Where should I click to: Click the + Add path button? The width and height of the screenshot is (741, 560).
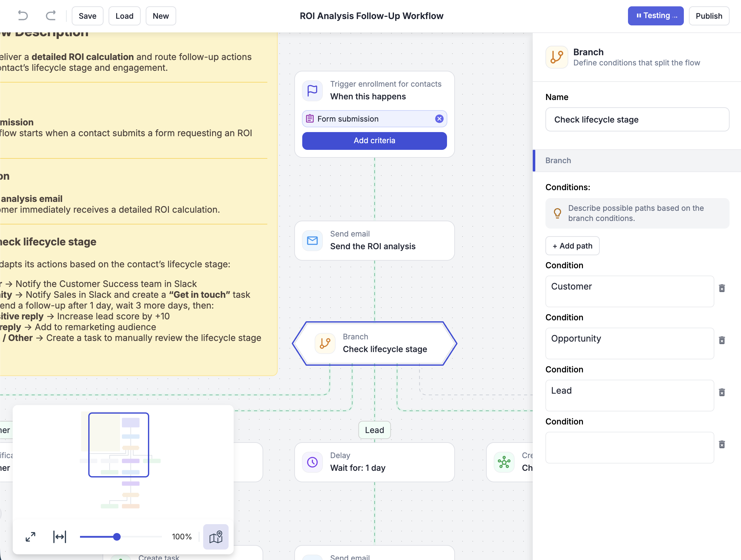(x=572, y=245)
